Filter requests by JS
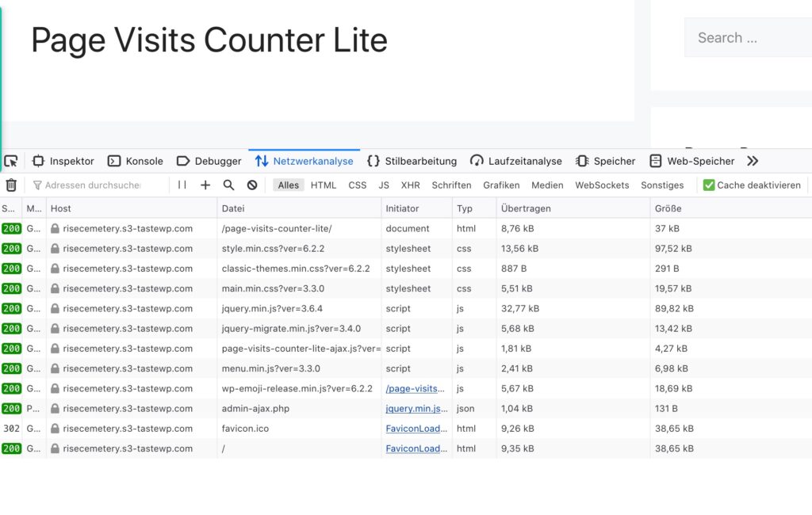Image resolution: width=812 pixels, height=515 pixels. (384, 185)
